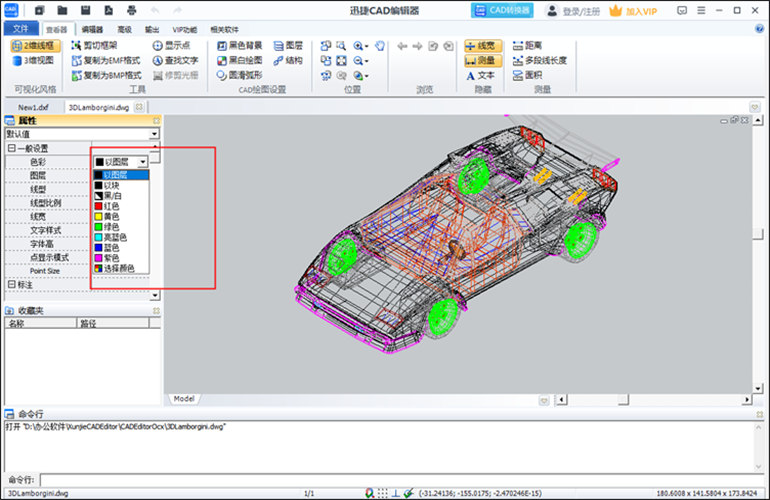Open the 图层 layers dialog
This screenshot has height=500, width=770.
tap(288, 46)
